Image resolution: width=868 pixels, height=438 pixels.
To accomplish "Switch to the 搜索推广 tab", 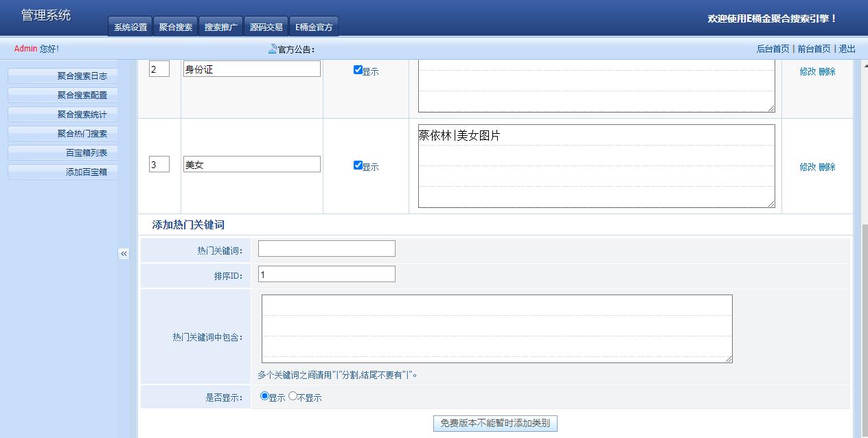I will coord(221,27).
